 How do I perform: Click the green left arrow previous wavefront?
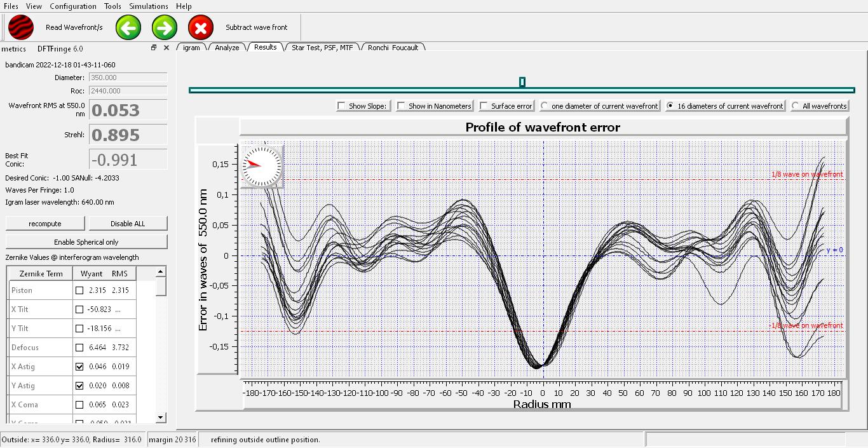tap(128, 28)
